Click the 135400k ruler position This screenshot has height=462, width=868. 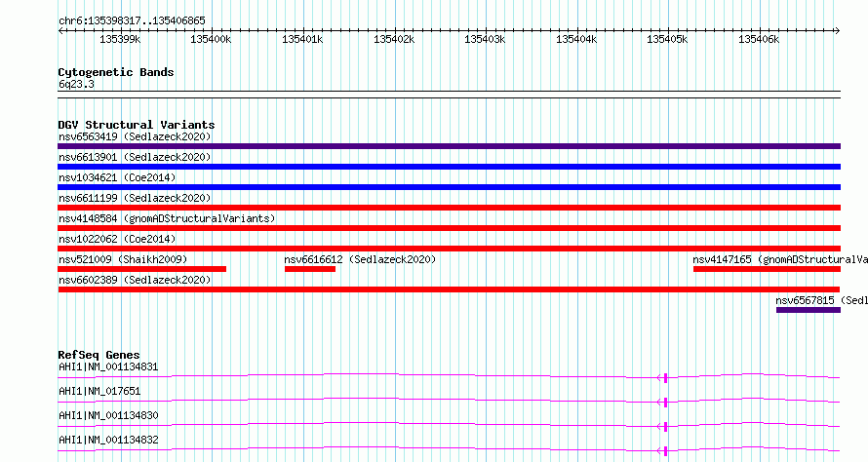211,39
